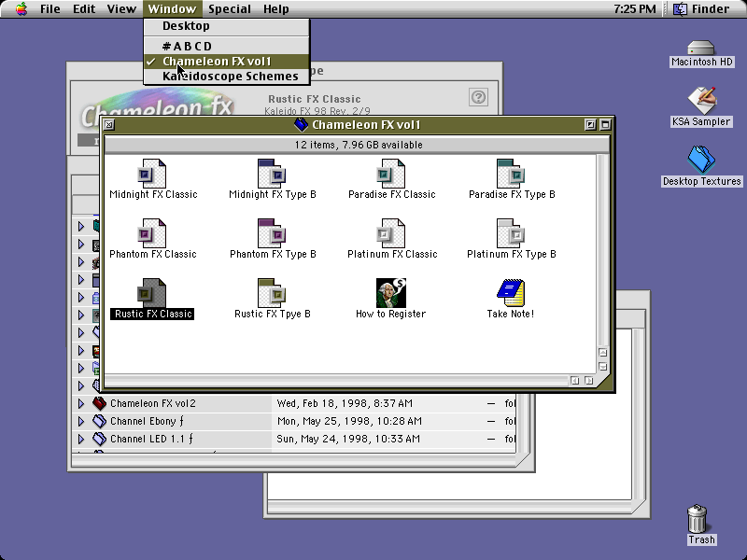Click the Channel Ebony folder icon
The height and width of the screenshot is (560, 747).
pyautogui.click(x=99, y=421)
